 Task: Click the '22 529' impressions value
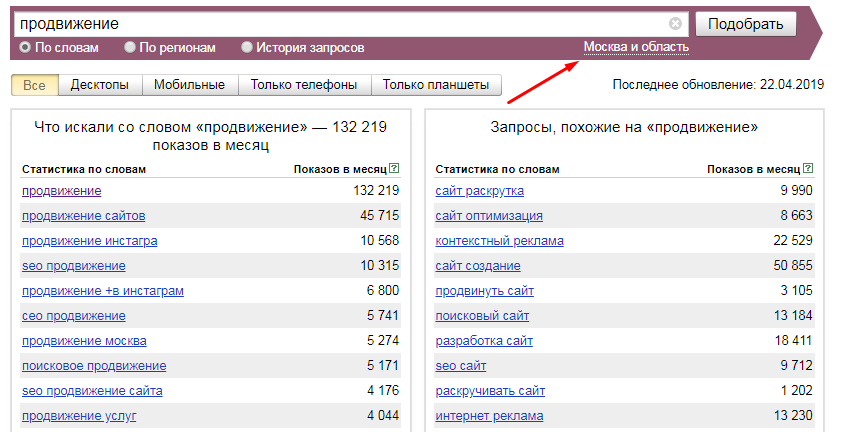point(793,240)
